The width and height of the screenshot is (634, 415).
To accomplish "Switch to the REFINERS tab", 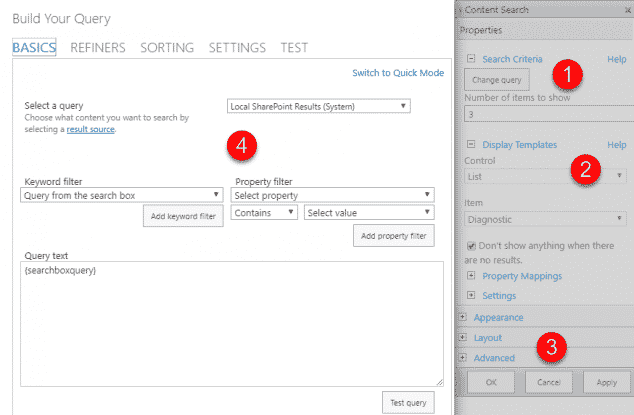I will [98, 48].
